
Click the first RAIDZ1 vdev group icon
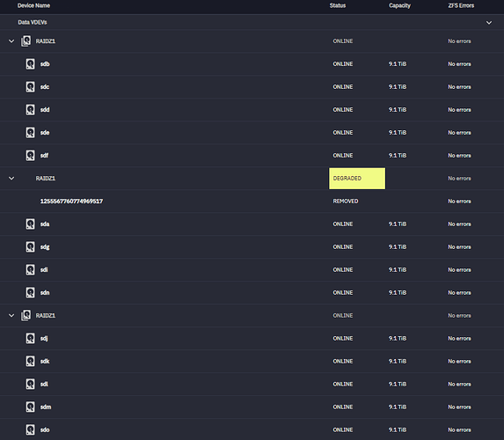26,41
